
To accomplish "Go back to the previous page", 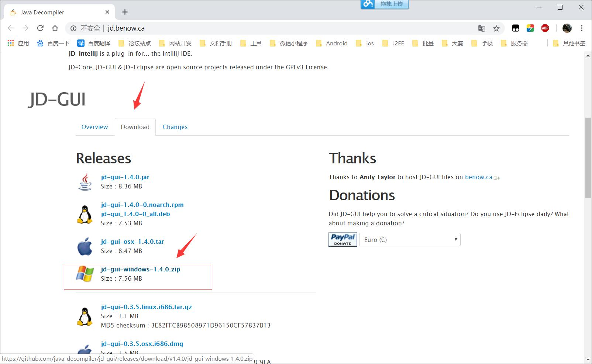I will (x=11, y=28).
